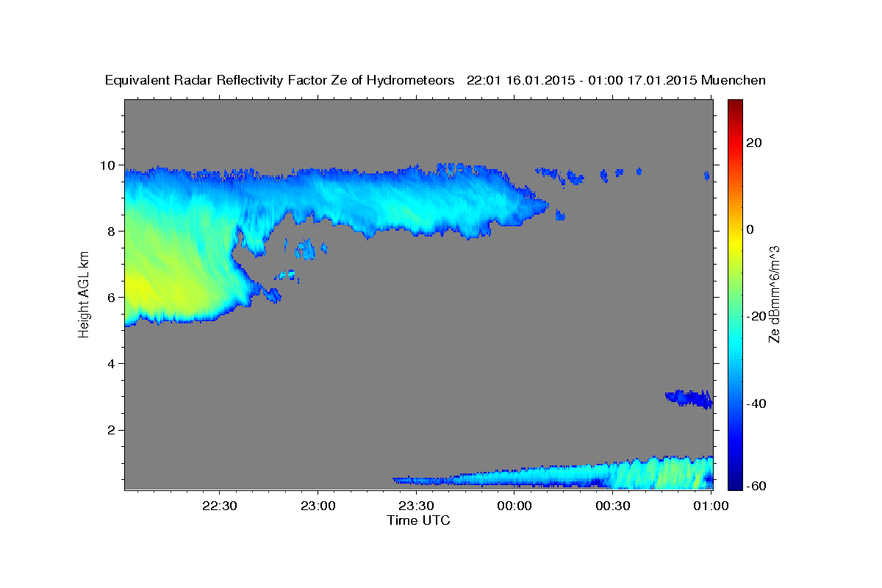Click the height tick label '6'
Image resolution: width=882 pixels, height=588 pixels.
(x=113, y=297)
